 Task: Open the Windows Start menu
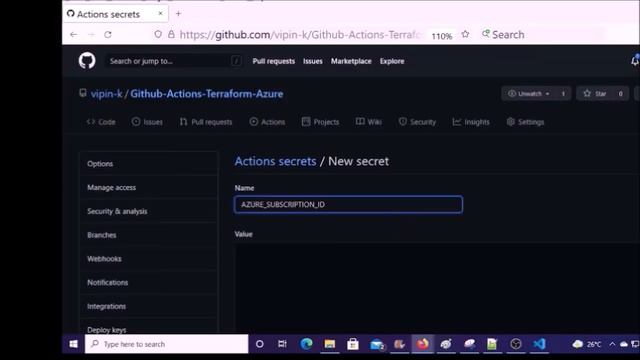(73, 344)
